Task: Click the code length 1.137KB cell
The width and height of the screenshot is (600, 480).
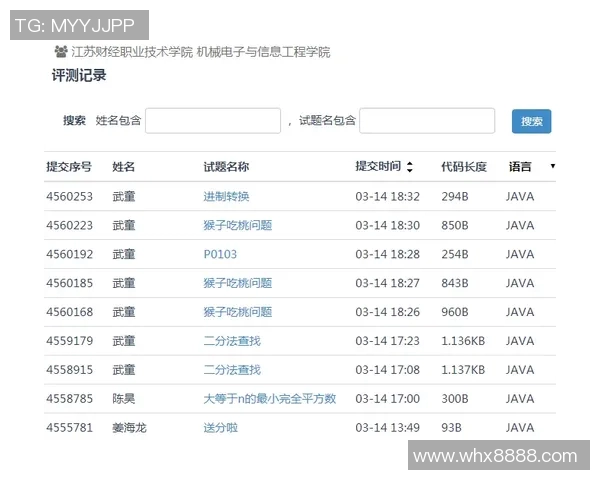Action: tap(463, 370)
